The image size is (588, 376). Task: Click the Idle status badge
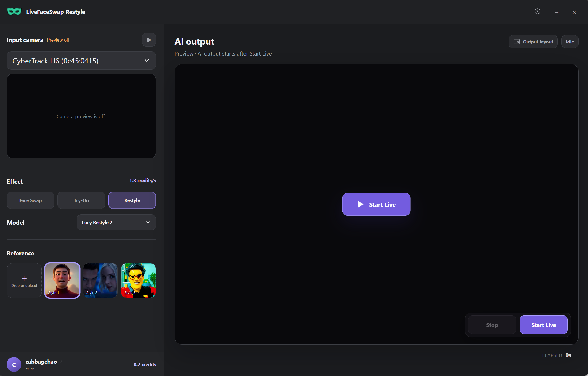pos(570,42)
